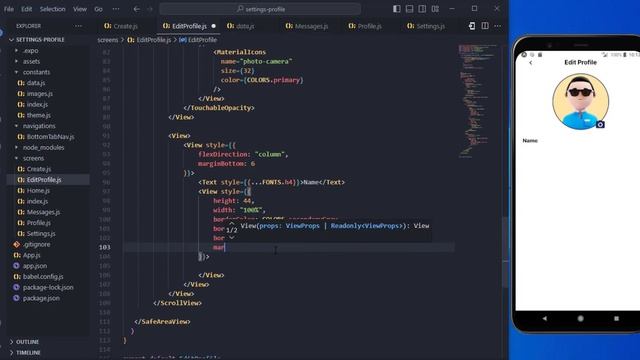Viewport: 640px width, 360px height.
Task: Tap Android back navigation button
Action: [x=545, y=318]
